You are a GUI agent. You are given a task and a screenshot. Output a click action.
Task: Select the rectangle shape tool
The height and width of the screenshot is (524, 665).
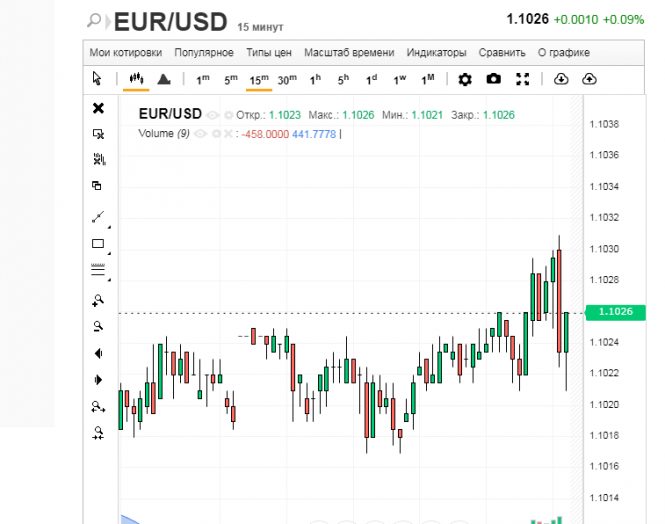[98, 243]
